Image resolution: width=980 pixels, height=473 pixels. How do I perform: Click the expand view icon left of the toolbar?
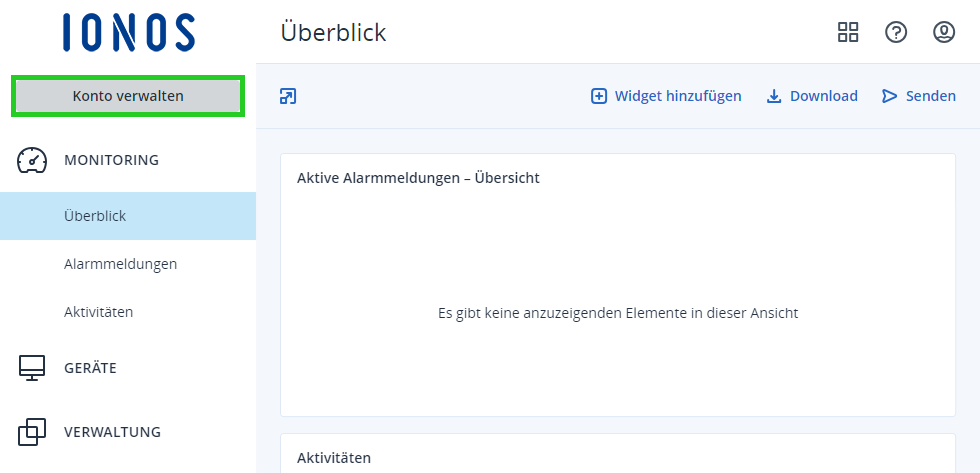coord(288,96)
